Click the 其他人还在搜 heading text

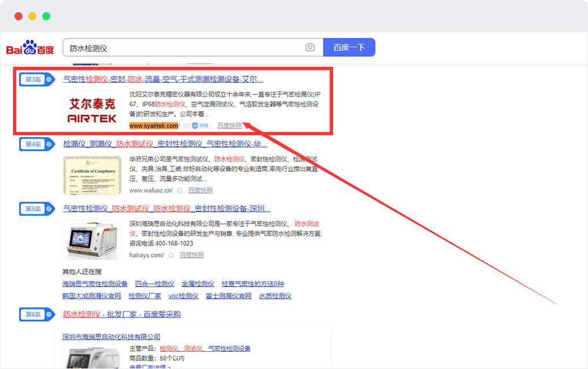coord(82,272)
